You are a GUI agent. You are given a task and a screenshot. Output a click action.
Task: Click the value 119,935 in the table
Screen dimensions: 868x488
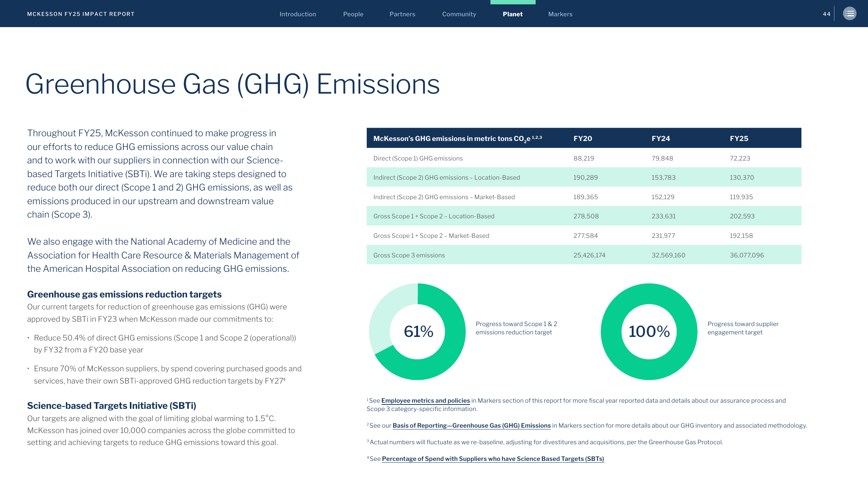[x=741, y=197]
